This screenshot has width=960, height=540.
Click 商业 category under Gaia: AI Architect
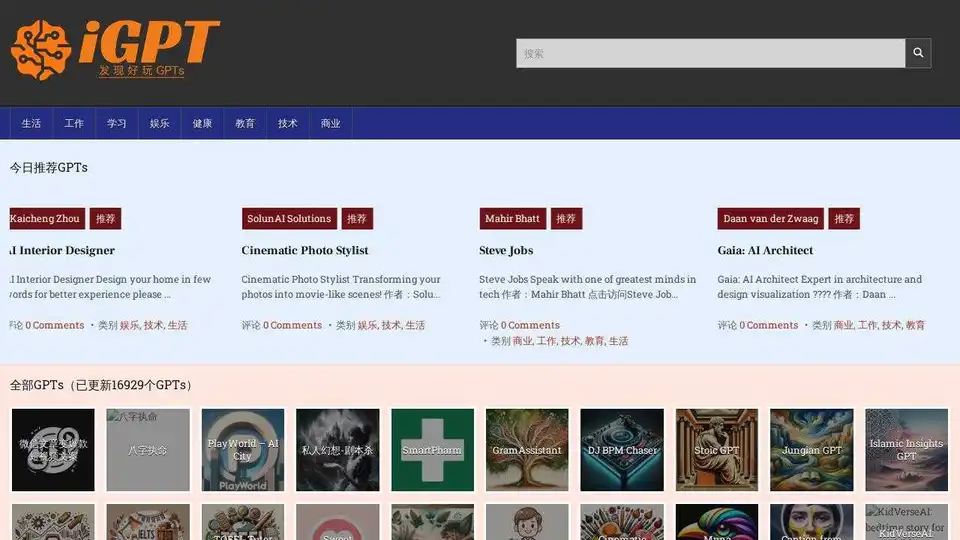pos(843,325)
